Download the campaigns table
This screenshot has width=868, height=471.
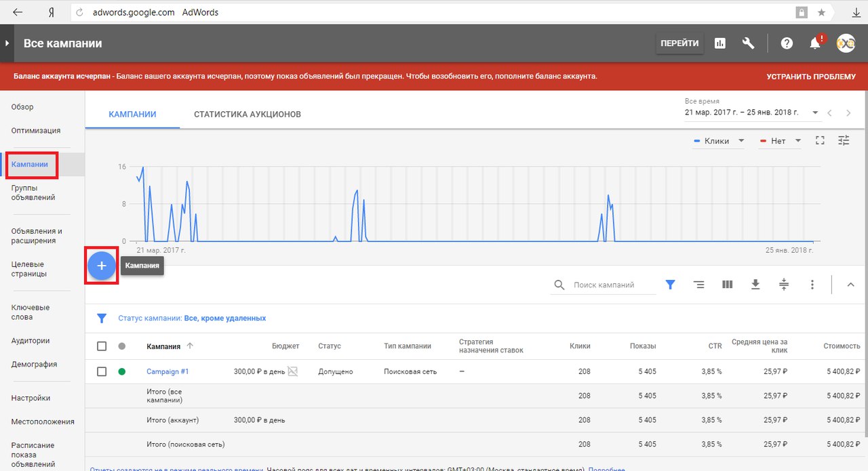pos(755,285)
